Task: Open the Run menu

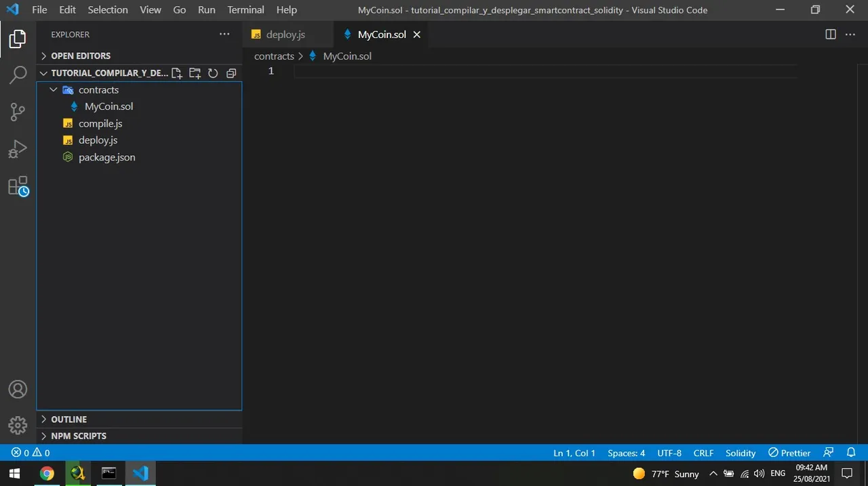Action: point(207,9)
